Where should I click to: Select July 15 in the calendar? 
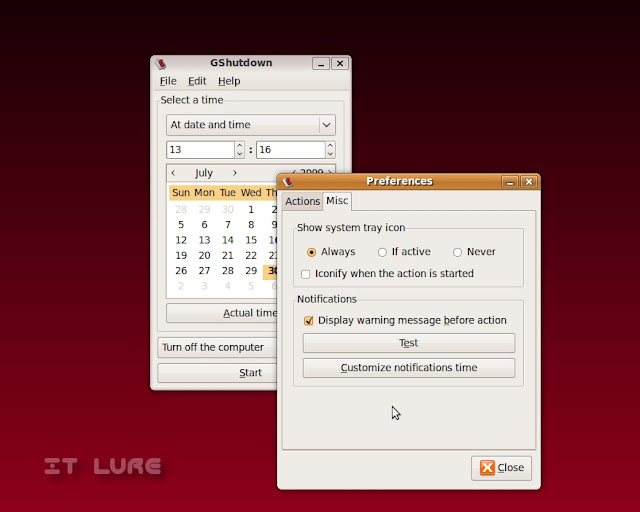pos(251,240)
